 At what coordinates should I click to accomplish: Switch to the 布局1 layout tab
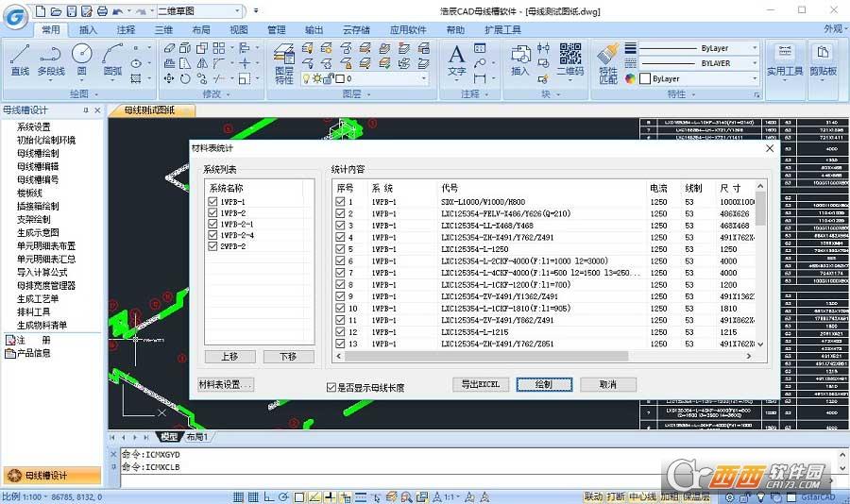pyautogui.click(x=196, y=437)
